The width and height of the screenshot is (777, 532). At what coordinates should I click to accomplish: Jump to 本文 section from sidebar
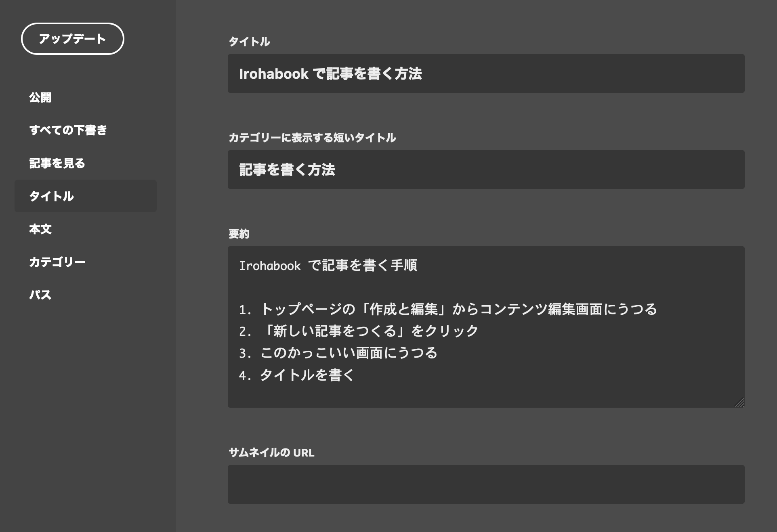(x=40, y=229)
